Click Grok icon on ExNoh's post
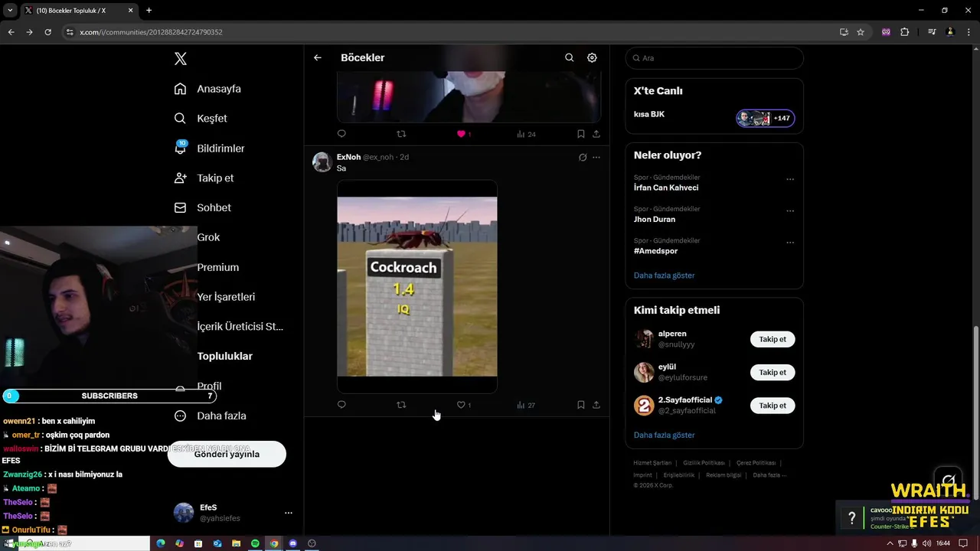Screen dimensions: 980x551 click(583, 157)
